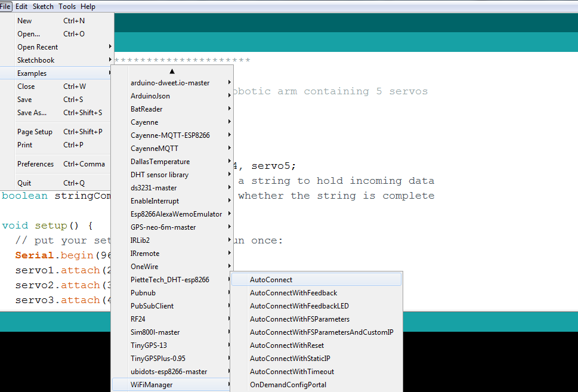Click 'a string to hold incoming data' comment
The height and width of the screenshot is (392, 578).
pyautogui.click(x=336, y=181)
